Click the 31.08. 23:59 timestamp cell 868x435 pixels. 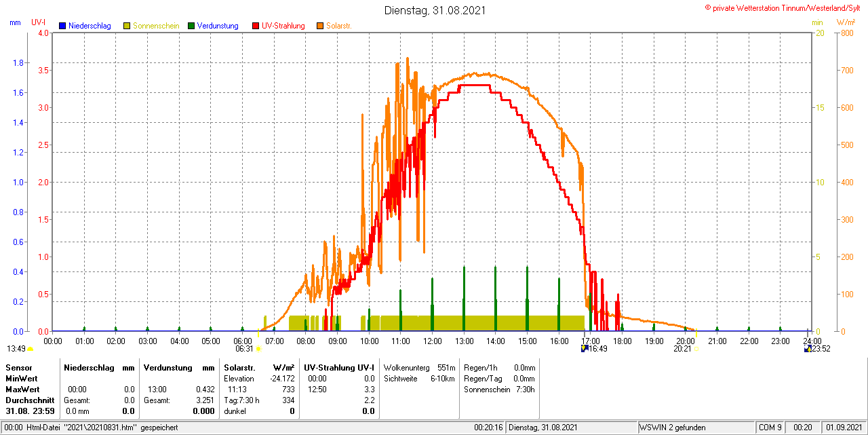pos(30,411)
